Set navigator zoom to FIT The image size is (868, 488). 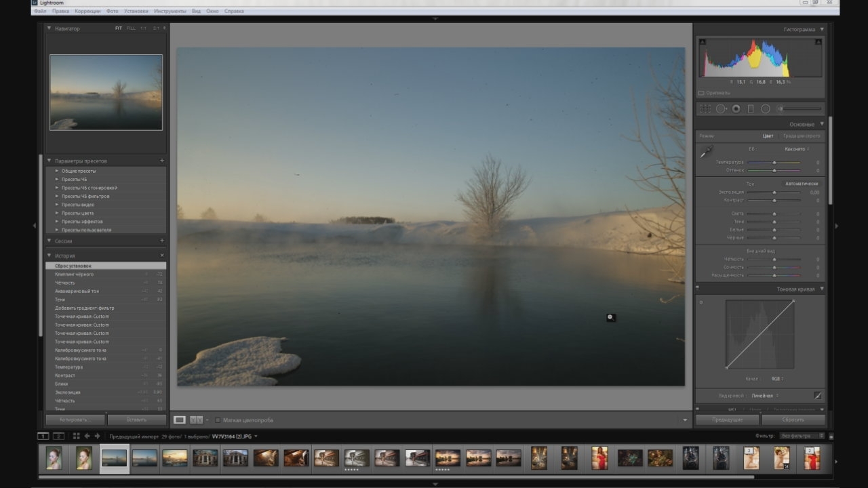coord(119,28)
